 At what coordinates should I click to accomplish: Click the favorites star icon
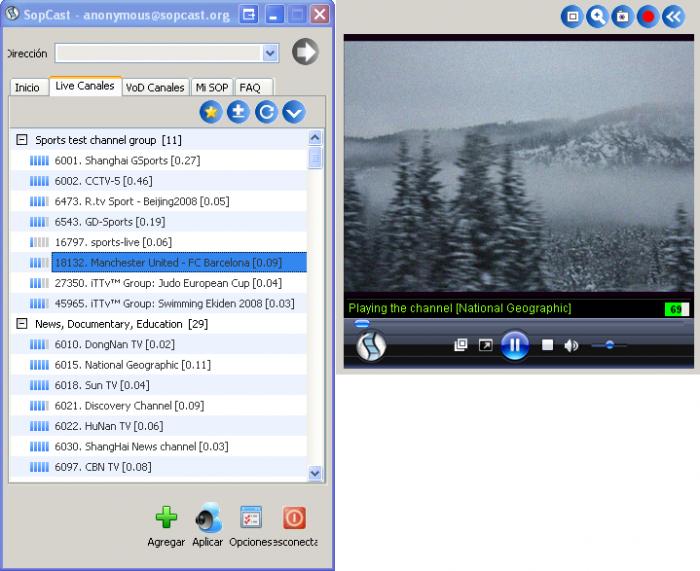[211, 112]
